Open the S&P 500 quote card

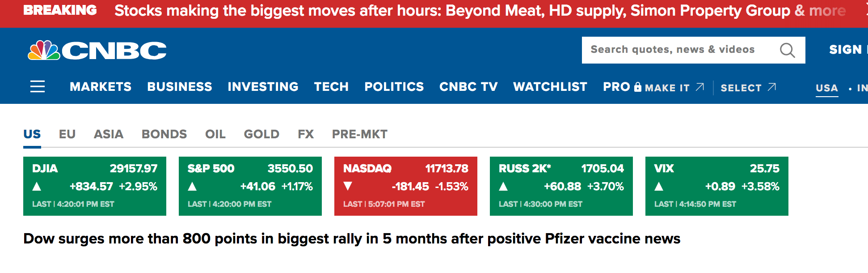[x=250, y=186]
